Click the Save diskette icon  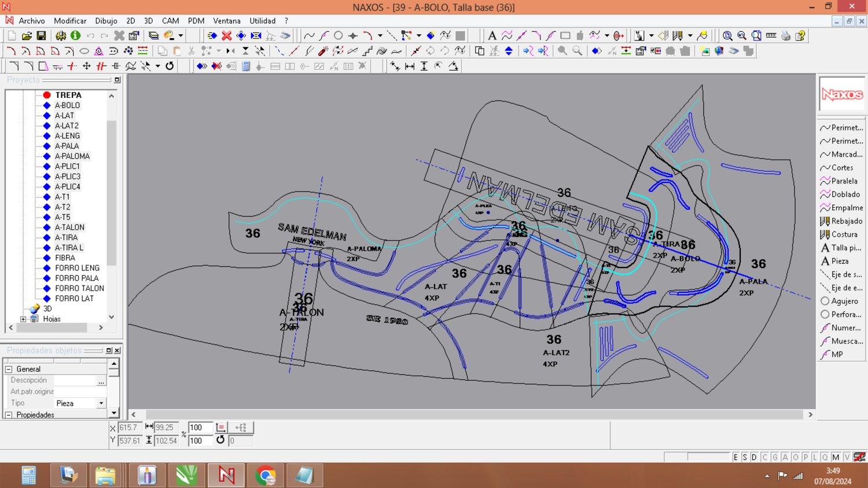click(41, 36)
